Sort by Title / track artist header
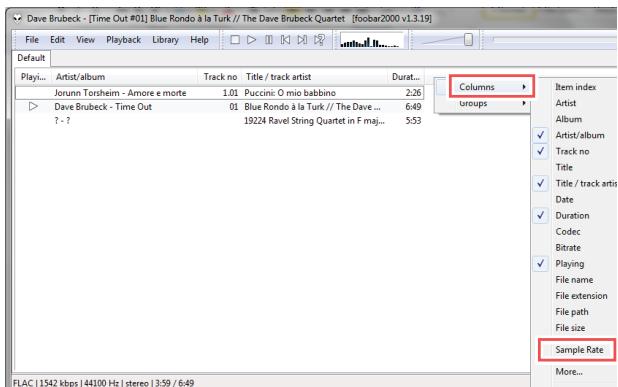This screenshot has width=618, height=387. [x=315, y=77]
